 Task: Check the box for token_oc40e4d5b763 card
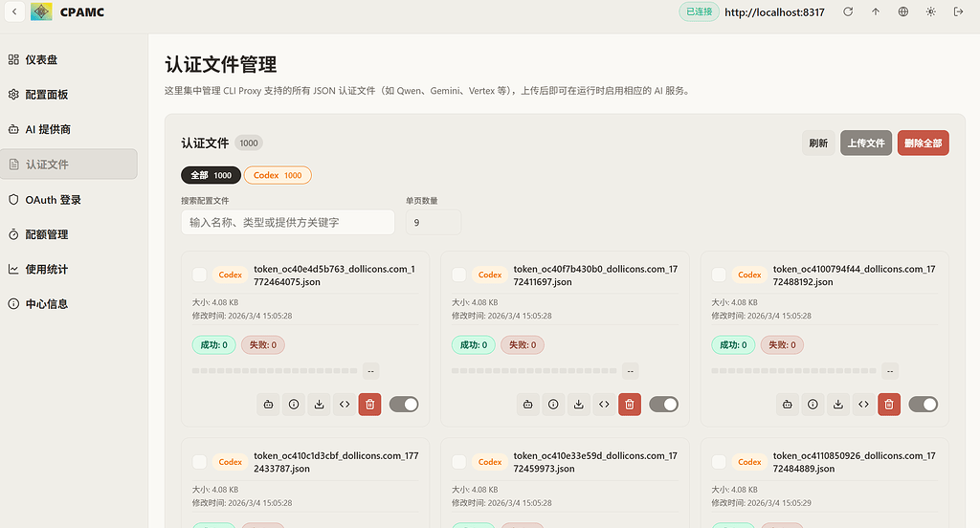tap(199, 275)
